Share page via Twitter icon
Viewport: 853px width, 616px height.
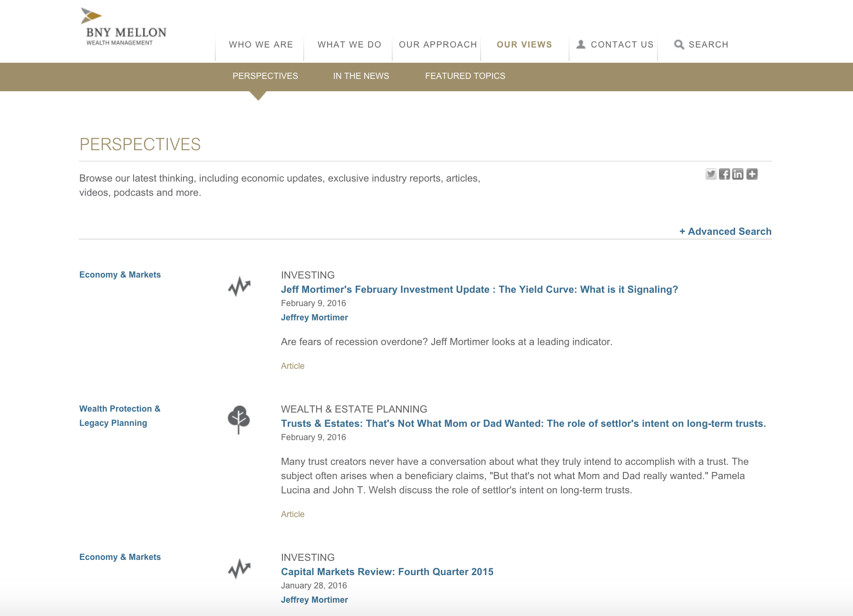coord(711,174)
